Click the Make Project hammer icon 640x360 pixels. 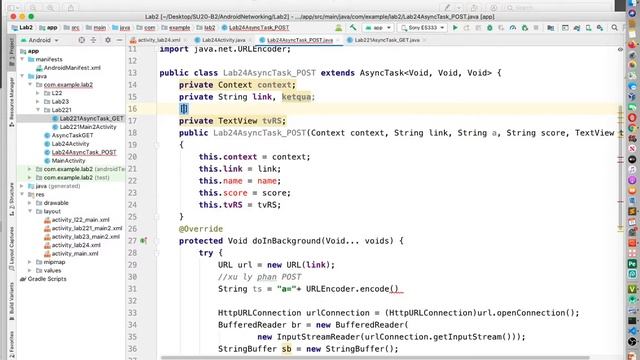tap(353, 28)
